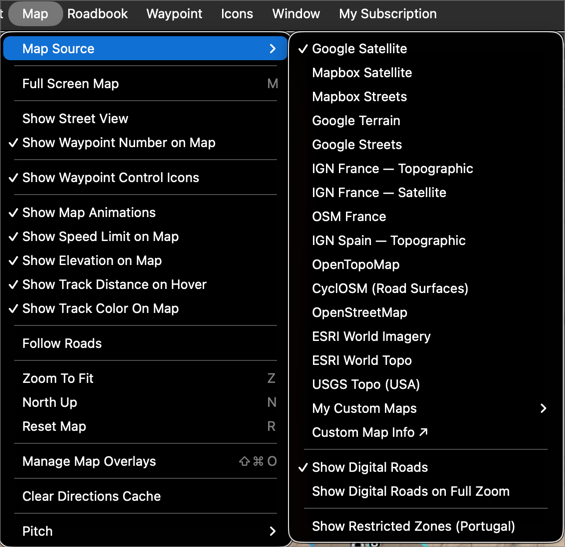Select Clear Directions Cache
Viewport: 565px width, 547px height.
click(x=145, y=496)
